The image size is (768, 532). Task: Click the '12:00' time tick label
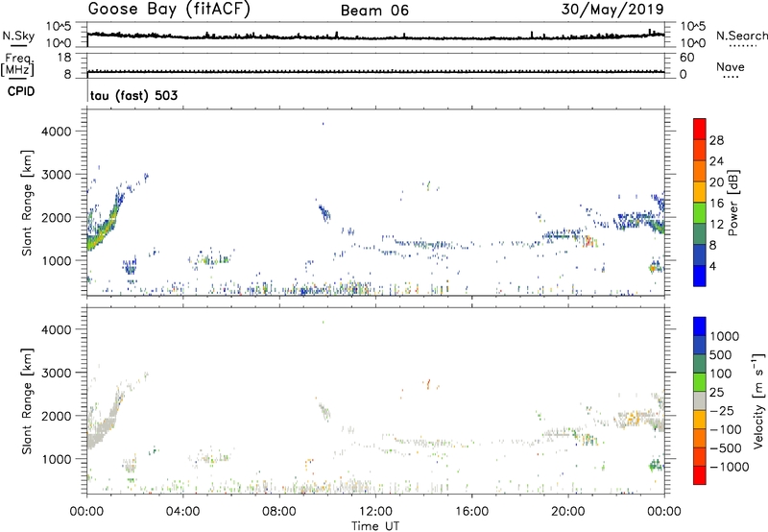click(375, 512)
